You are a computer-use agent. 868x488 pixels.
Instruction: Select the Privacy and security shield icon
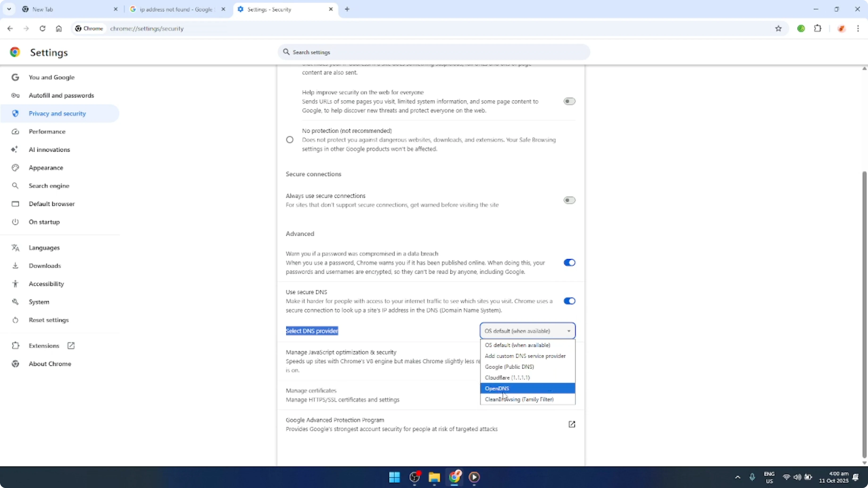[15, 113]
